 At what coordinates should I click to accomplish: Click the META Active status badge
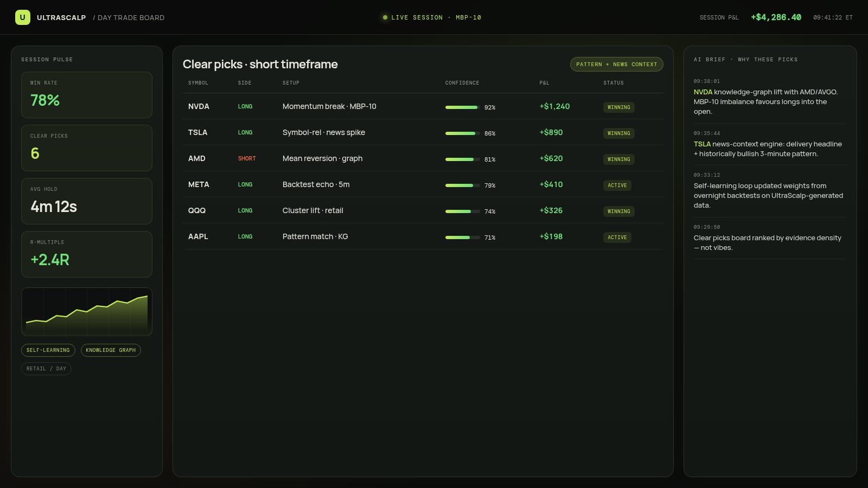pyautogui.click(x=617, y=185)
